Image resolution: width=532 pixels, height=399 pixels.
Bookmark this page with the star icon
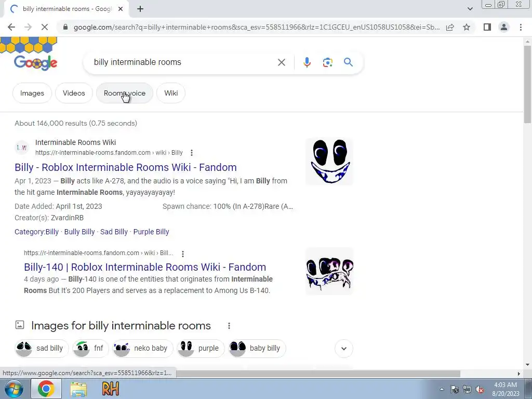[467, 27]
